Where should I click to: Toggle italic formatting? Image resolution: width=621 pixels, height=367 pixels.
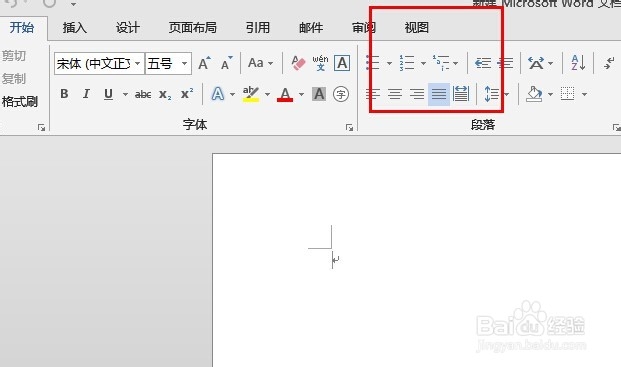coord(86,94)
